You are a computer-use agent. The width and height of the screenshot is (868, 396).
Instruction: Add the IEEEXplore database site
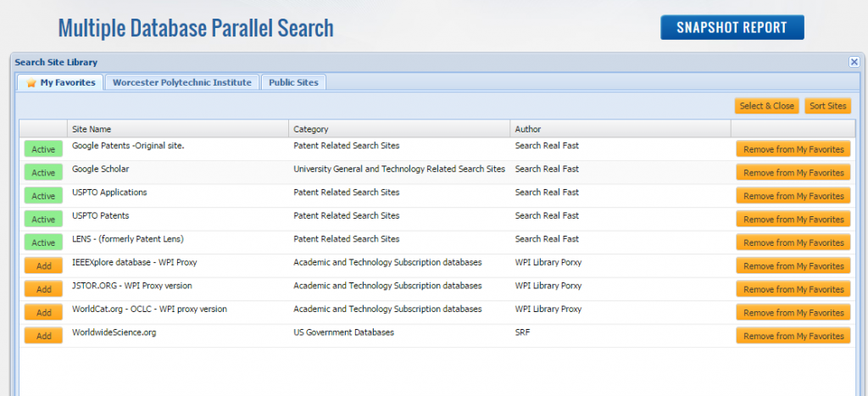tap(43, 266)
